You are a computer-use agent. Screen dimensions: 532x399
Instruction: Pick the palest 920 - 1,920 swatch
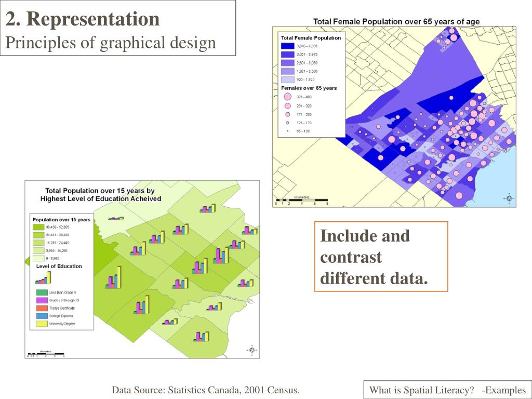pos(287,79)
